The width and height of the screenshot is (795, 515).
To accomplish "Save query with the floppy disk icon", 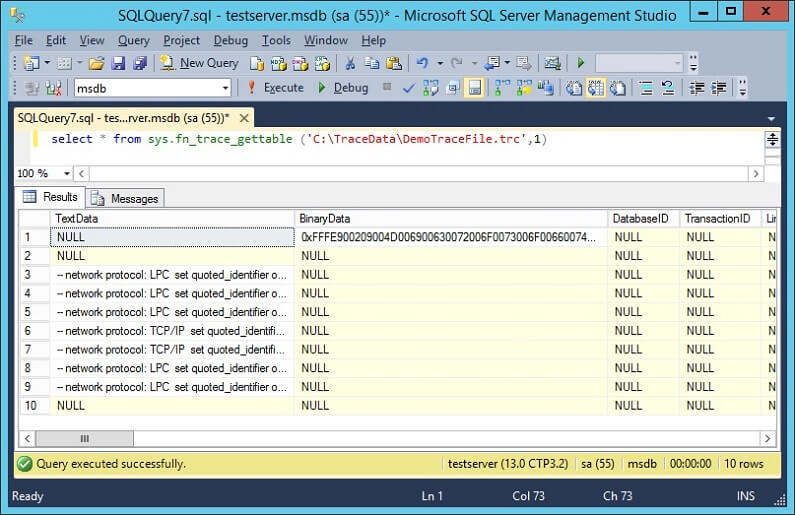I will (118, 63).
